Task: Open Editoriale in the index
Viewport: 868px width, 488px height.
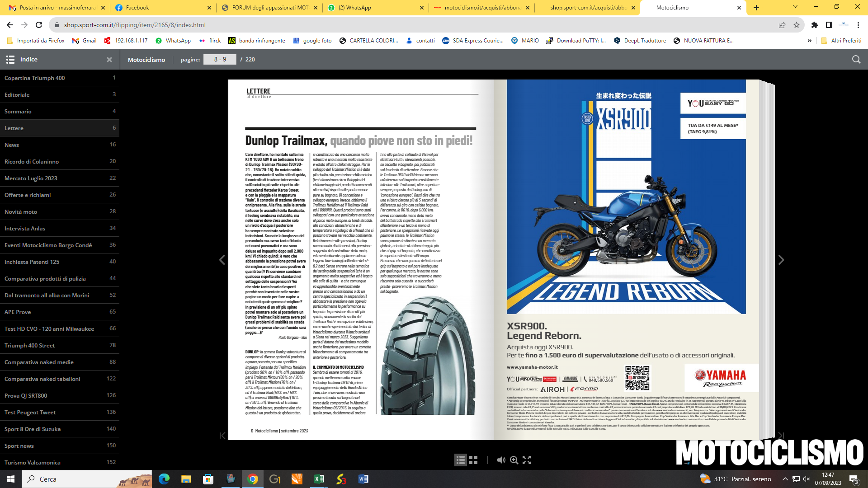Action: click(60, 94)
